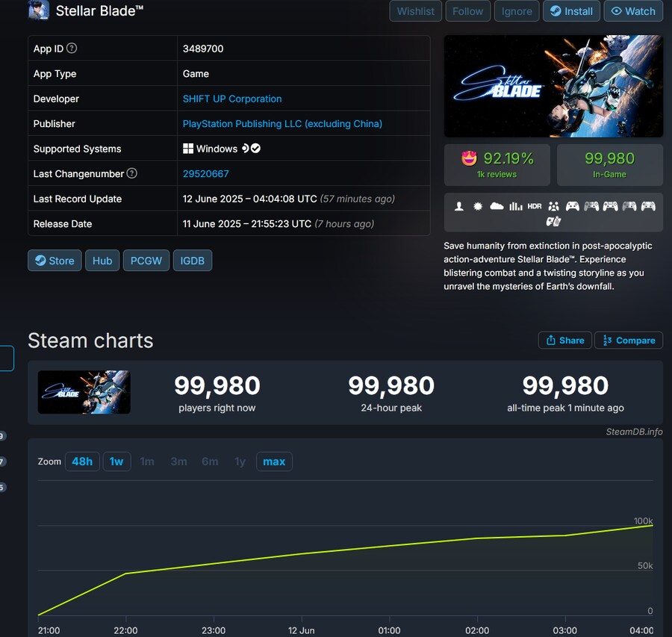Click the HDR feature icon
The width and height of the screenshot is (672, 637).
tap(535, 206)
